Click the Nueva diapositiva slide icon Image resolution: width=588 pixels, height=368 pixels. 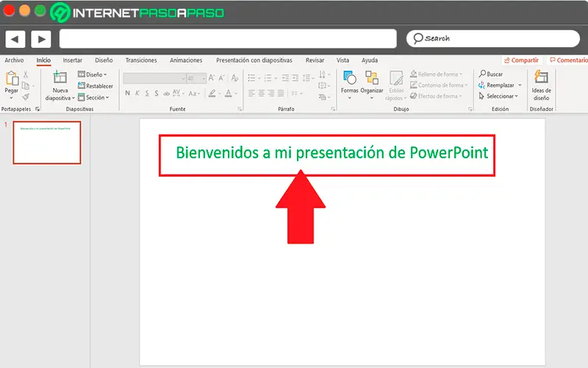pyautogui.click(x=60, y=77)
